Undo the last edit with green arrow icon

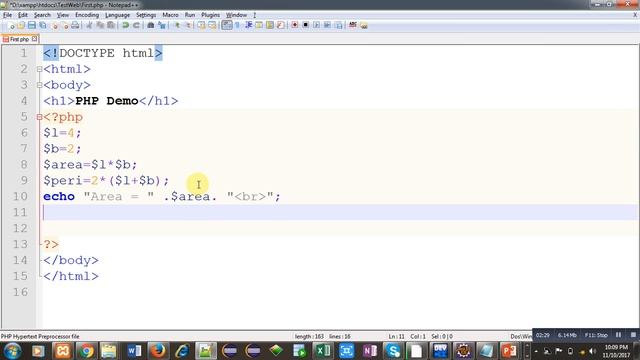[126, 25]
